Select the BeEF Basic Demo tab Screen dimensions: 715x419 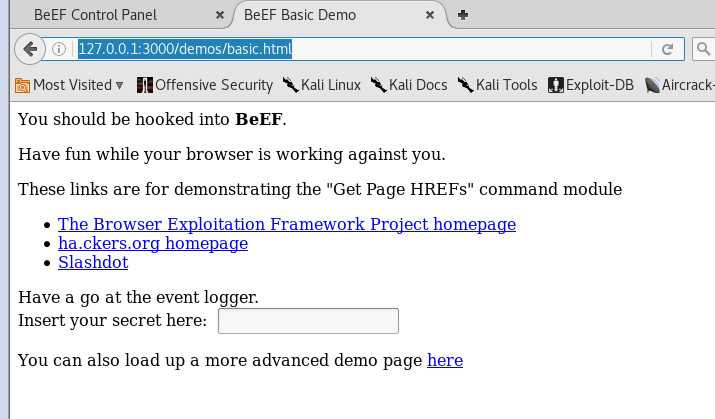coord(300,15)
